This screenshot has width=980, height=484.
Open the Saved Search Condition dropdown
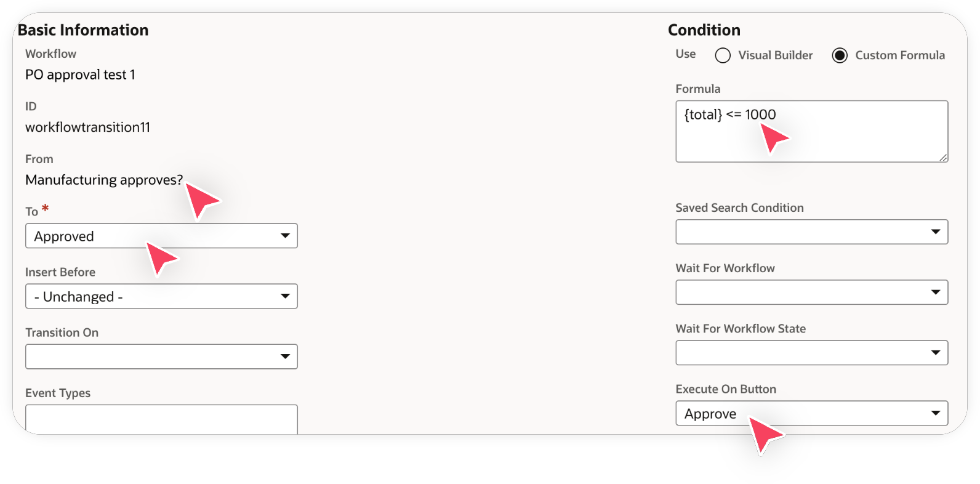[936, 232]
